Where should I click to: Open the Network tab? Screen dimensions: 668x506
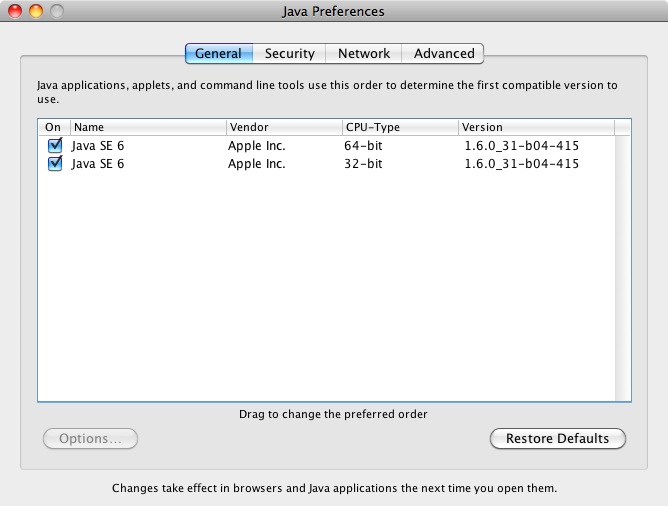363,54
